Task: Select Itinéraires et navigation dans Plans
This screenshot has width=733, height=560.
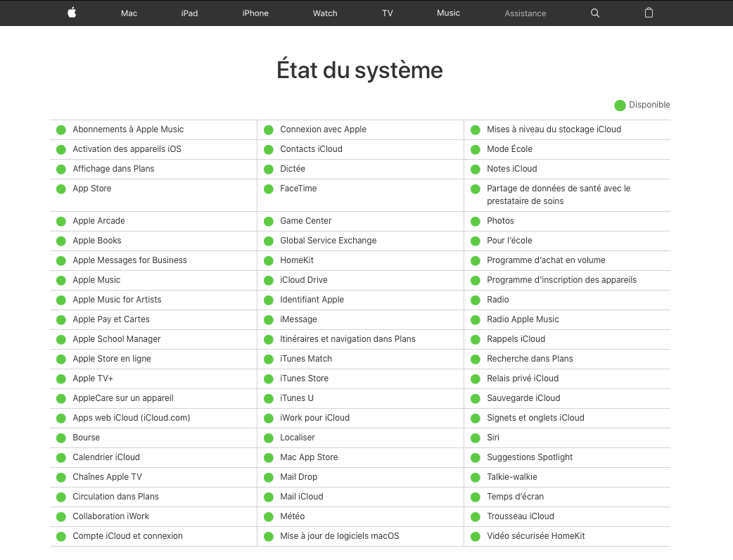Action: tap(348, 339)
